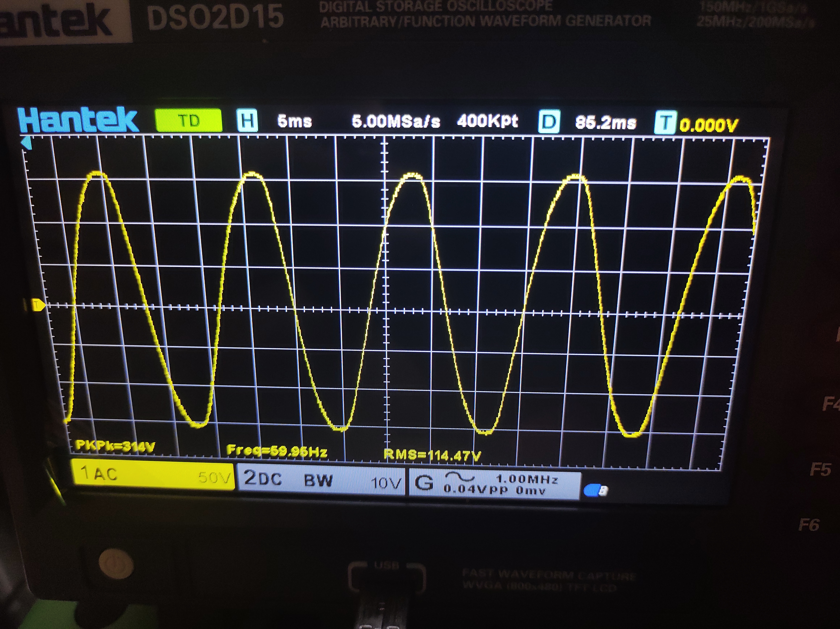Select the green TD status indicator
This screenshot has width=840, height=629.
(x=189, y=120)
